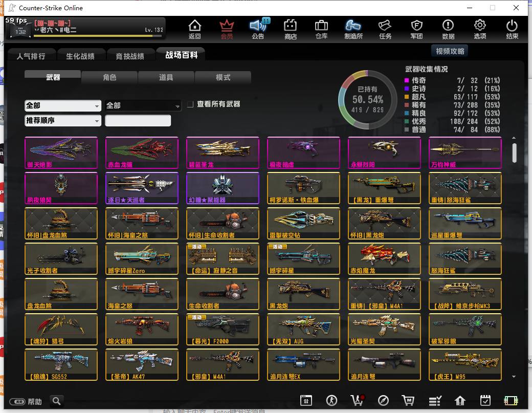This screenshot has height=413, width=532.
Task: Switch to the 竞技战绩 tab
Action: point(130,56)
